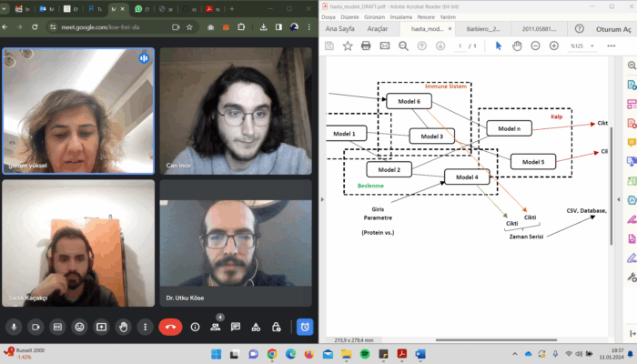Viewport: 637px width, 364px height.
Task: Open the Meet chat panel
Action: pyautogui.click(x=236, y=327)
